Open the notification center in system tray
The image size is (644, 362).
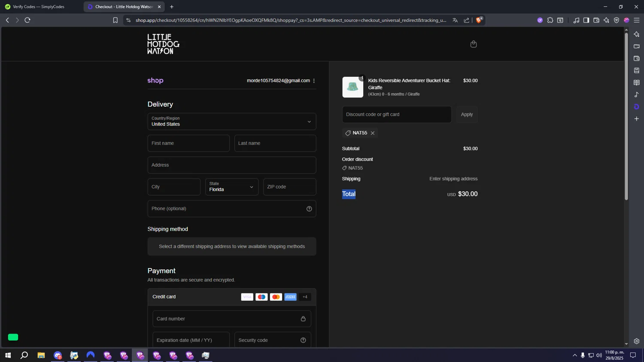pos(633,355)
